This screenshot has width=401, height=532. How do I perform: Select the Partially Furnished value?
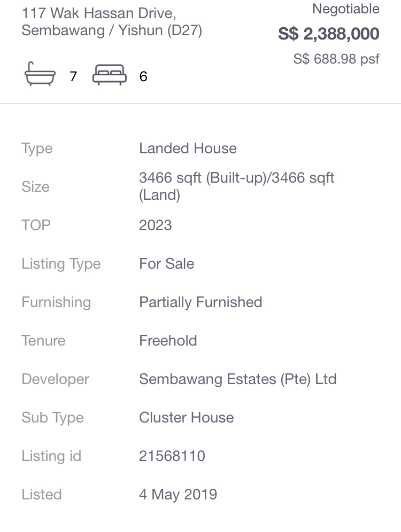click(200, 302)
